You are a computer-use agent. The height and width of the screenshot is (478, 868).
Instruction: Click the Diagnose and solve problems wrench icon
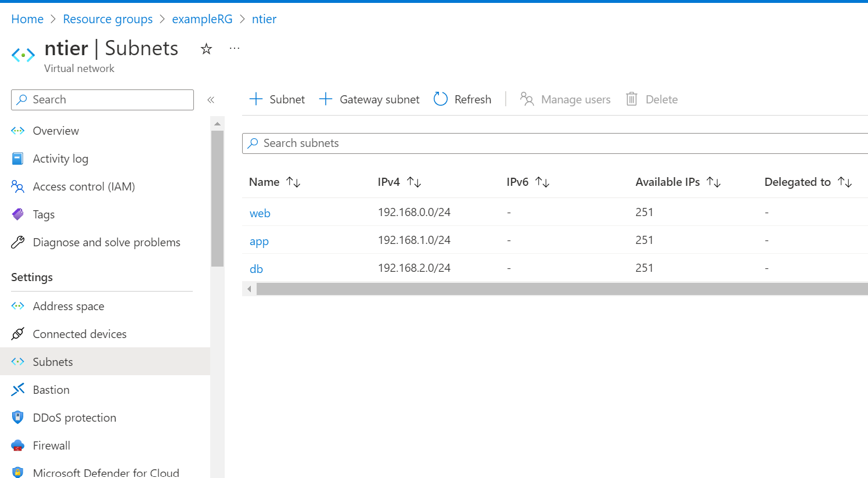18,242
